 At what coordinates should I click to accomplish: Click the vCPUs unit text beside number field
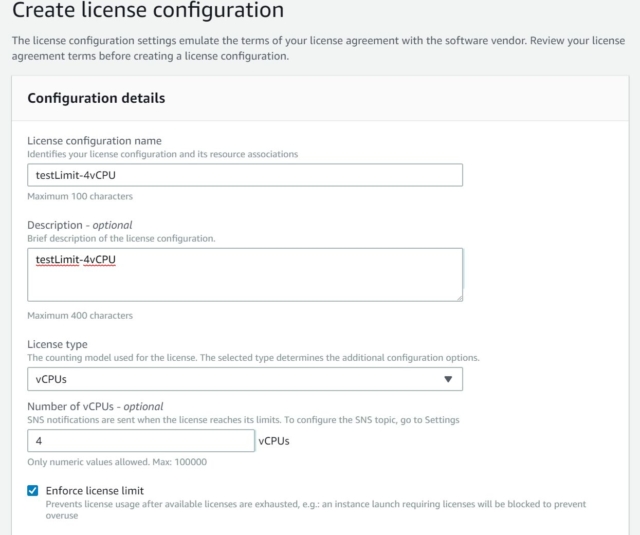[x=274, y=441]
